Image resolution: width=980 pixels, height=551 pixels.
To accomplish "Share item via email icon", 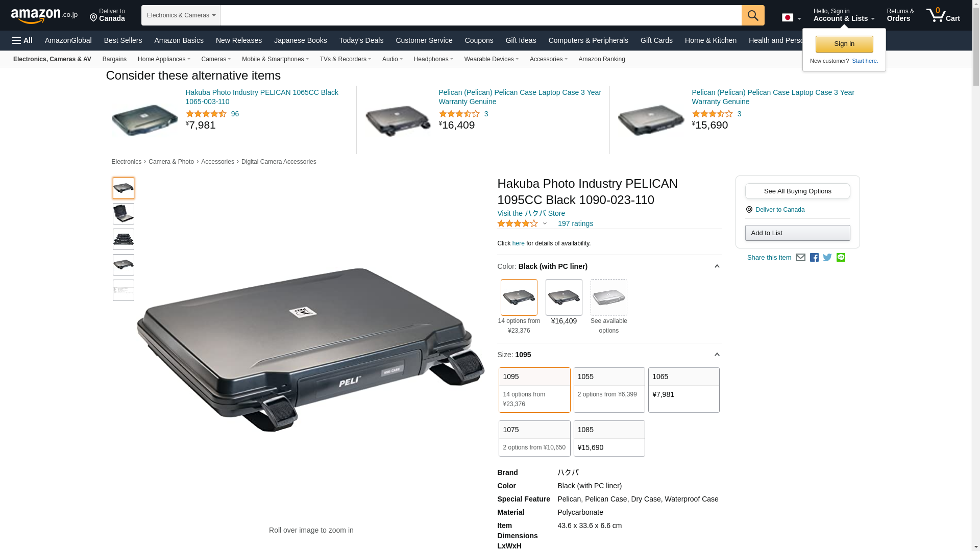I will click(800, 258).
